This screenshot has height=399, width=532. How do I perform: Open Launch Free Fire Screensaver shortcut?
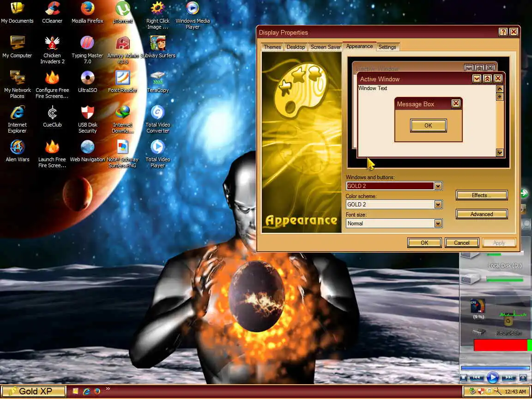(x=52, y=154)
